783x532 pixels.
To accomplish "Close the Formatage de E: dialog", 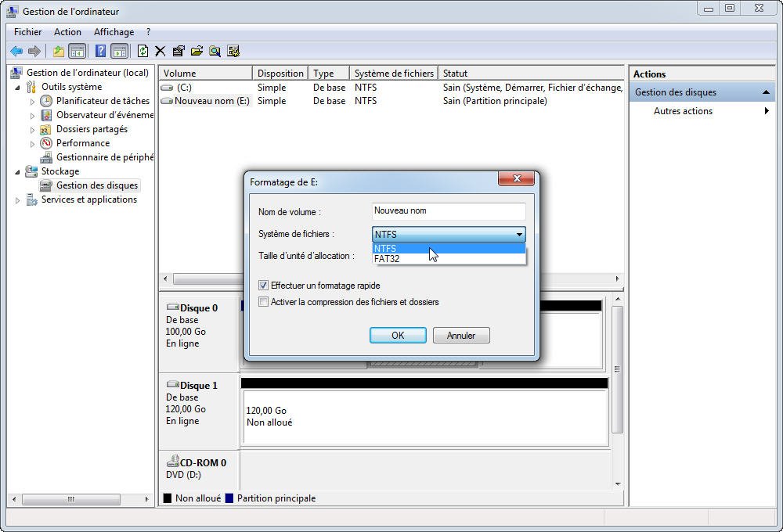I will pyautogui.click(x=516, y=178).
